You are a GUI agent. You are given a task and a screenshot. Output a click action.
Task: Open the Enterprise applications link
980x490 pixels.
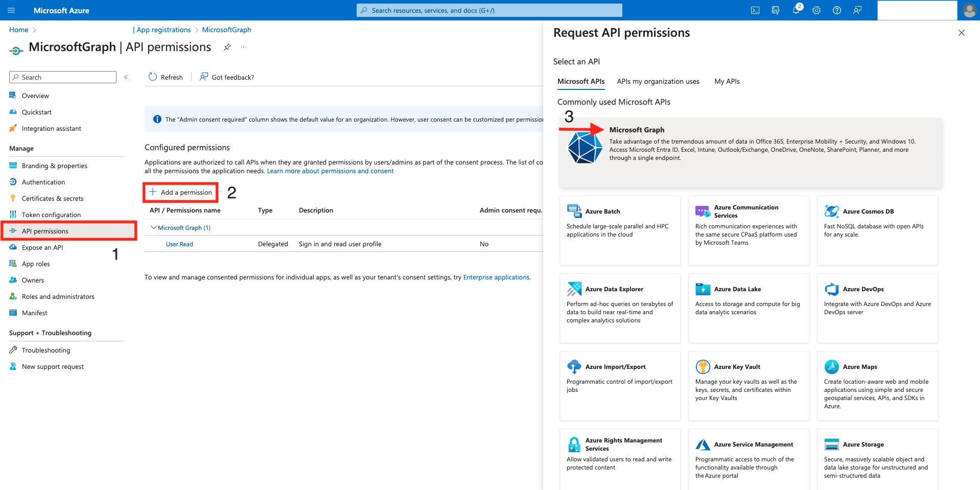(496, 277)
